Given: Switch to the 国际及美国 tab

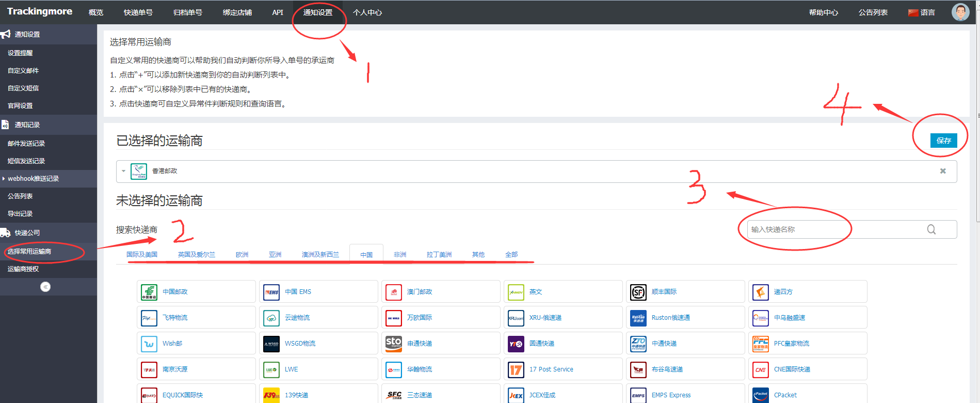Looking at the screenshot, I should 142,255.
